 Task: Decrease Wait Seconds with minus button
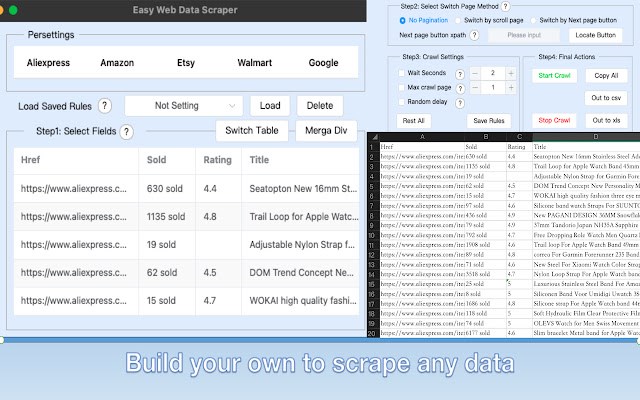pyautogui.click(x=475, y=73)
